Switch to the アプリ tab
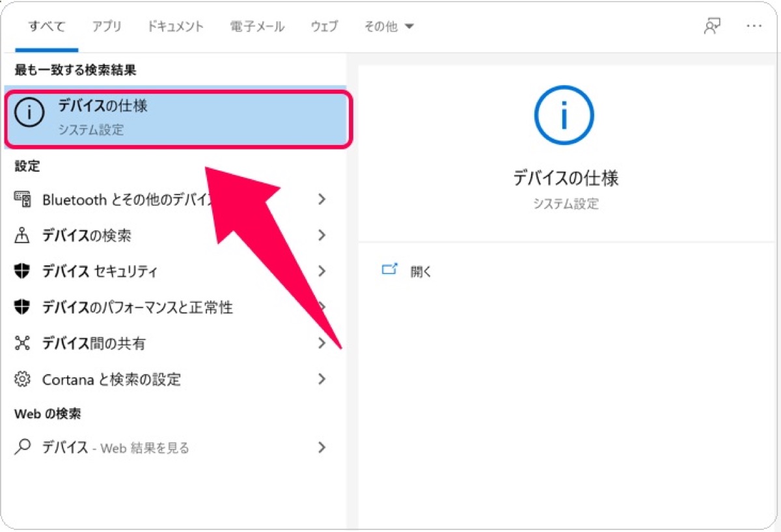Viewport: 781px width, 532px height. (107, 27)
